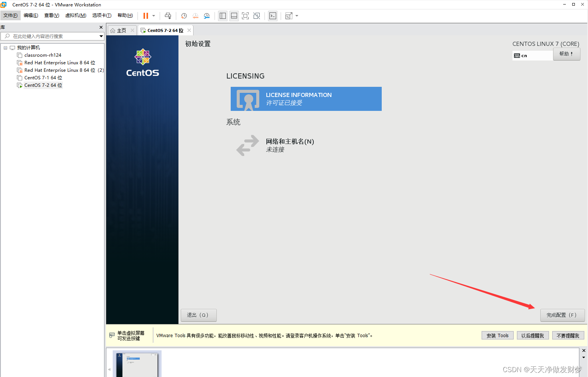The image size is (588, 377).
Task: Pause the virtual machine
Action: tap(146, 16)
